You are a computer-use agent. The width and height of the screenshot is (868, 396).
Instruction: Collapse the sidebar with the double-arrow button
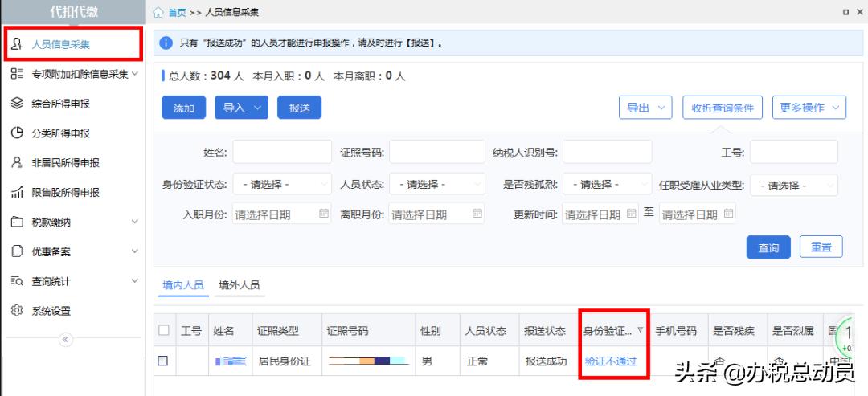click(66, 340)
